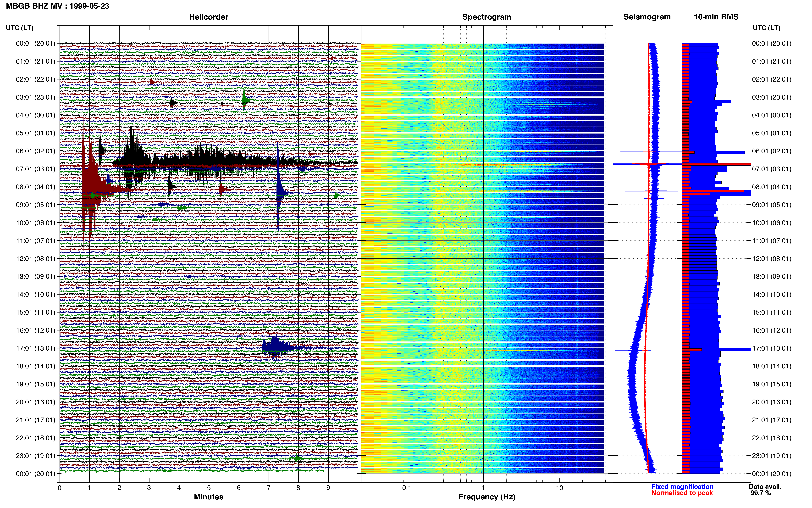Click the right 'UTC (LT)' axis label
The height and width of the screenshot is (508, 812).
click(x=767, y=28)
